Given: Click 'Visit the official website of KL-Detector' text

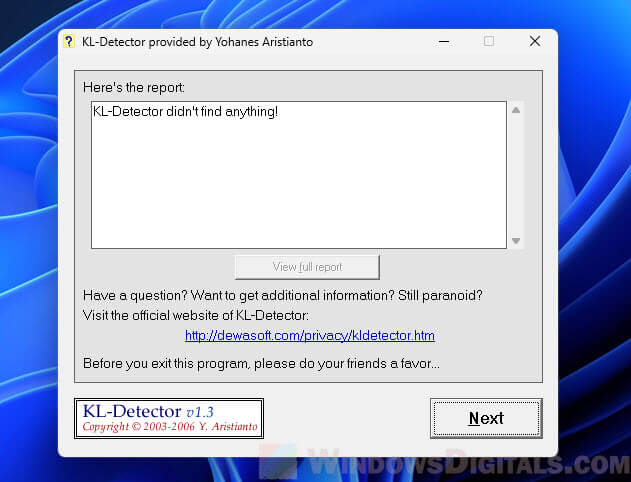Looking at the screenshot, I should click(x=196, y=315).
